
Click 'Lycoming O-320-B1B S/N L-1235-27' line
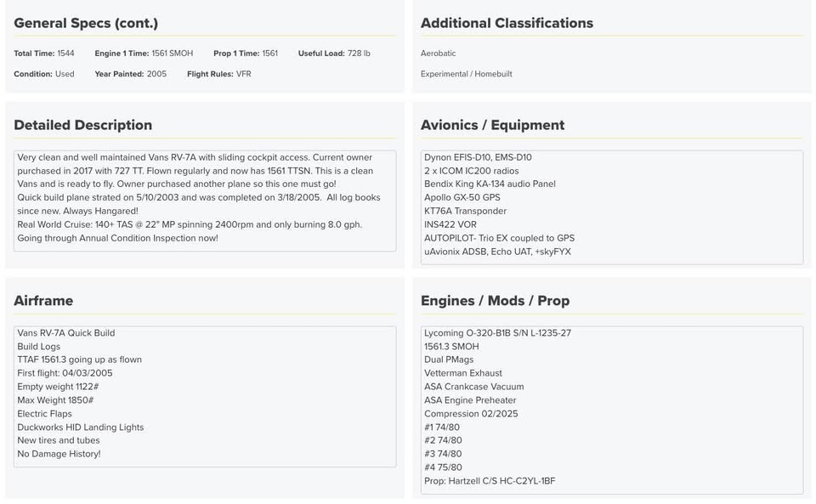click(x=497, y=333)
